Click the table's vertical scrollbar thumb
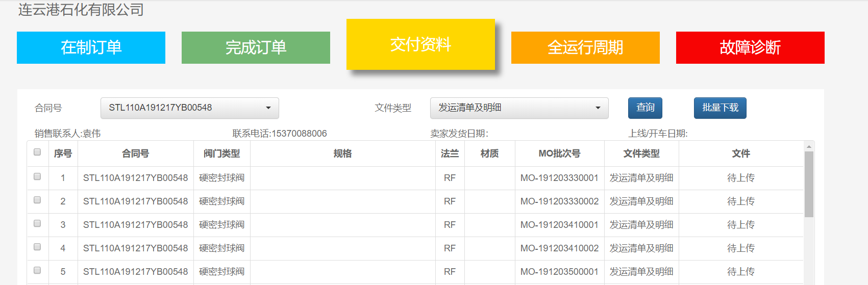Image resolution: width=868 pixels, height=285 pixels. point(809,184)
